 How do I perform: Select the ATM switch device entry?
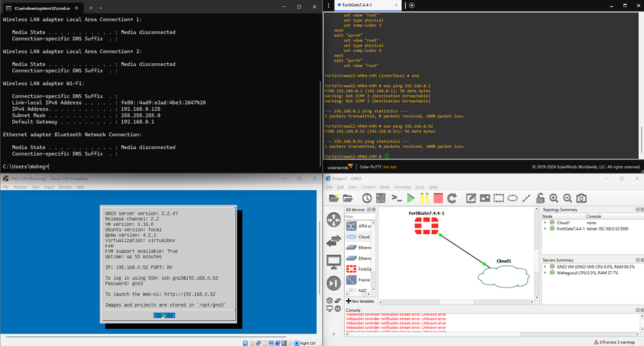[x=358, y=226]
